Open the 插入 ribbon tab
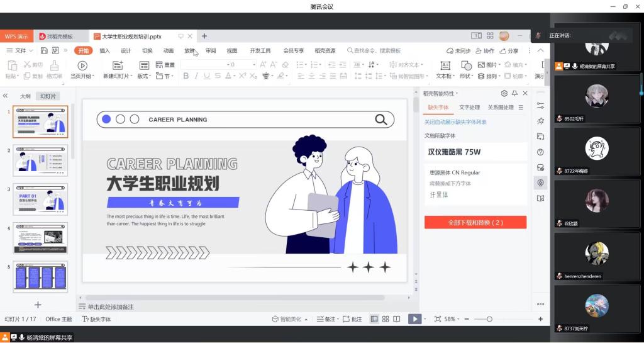The width and height of the screenshot is (644, 343). click(104, 50)
